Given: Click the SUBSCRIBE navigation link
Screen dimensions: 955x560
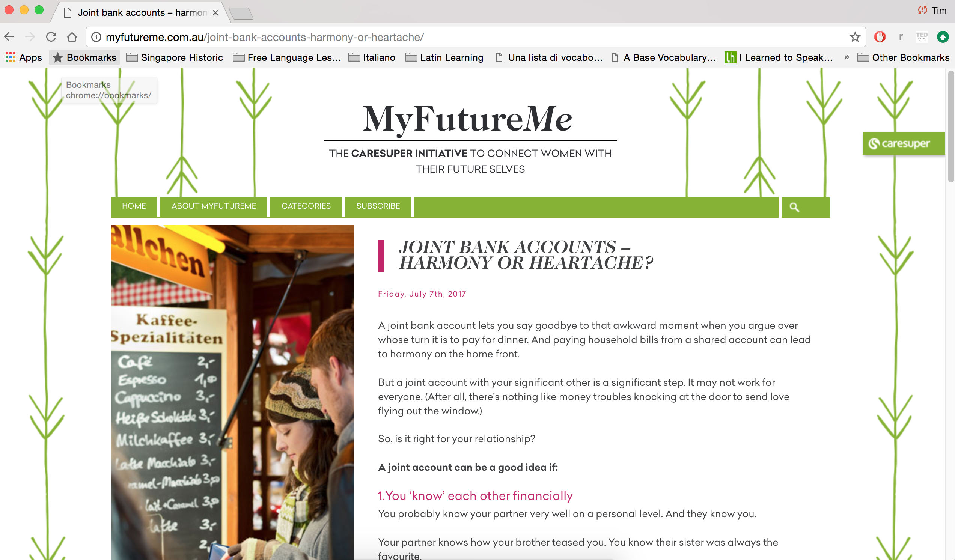Looking at the screenshot, I should [378, 206].
